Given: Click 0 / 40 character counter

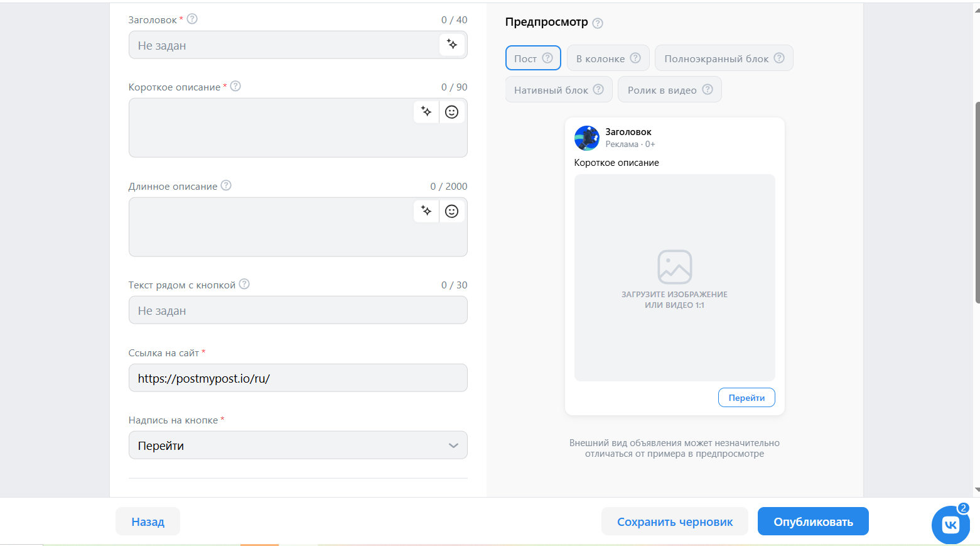Looking at the screenshot, I should tap(455, 20).
